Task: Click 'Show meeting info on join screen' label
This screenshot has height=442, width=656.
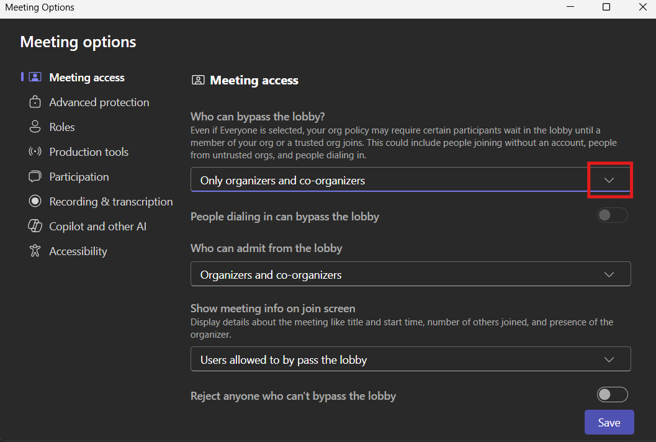Action: pyautogui.click(x=273, y=308)
